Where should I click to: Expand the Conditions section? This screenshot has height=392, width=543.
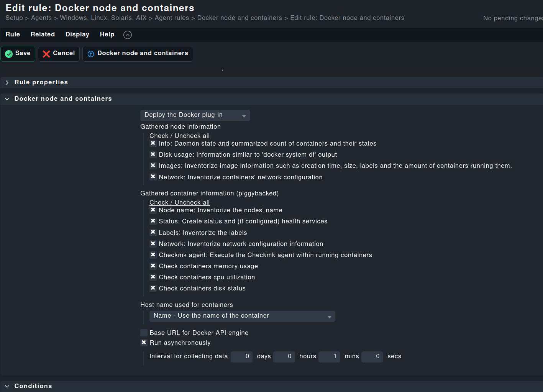[x=33, y=386]
